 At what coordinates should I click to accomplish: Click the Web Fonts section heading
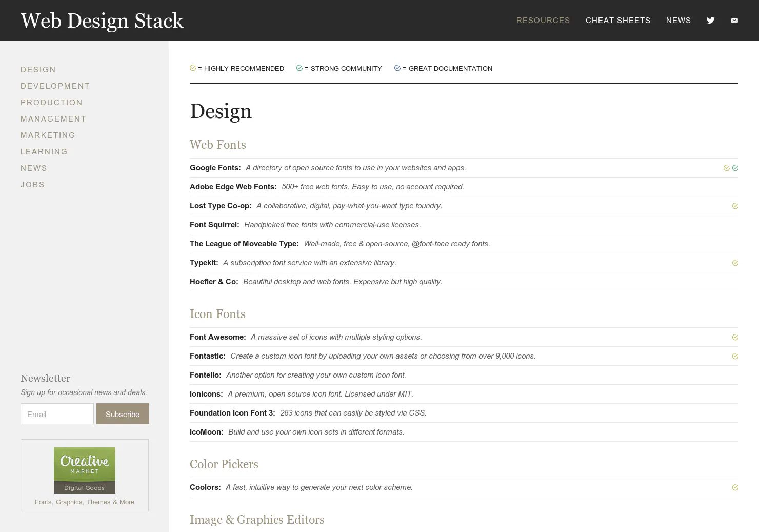[218, 145]
